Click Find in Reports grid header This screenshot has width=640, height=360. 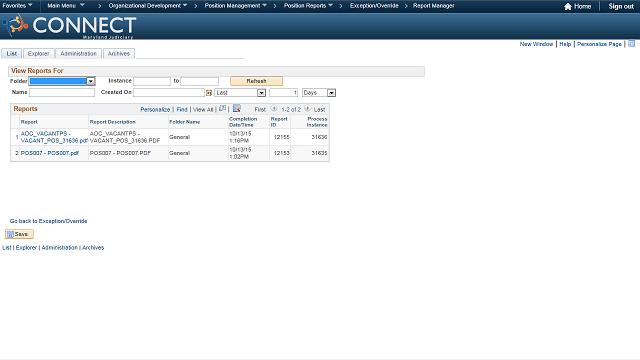(x=182, y=109)
